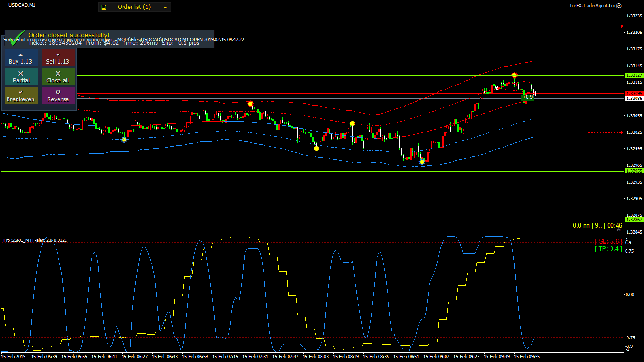Image resolution: width=644 pixels, height=362 pixels.
Task: Click the smiley face next to IceFX.TraderAgent.Pro
Action: 619,6
